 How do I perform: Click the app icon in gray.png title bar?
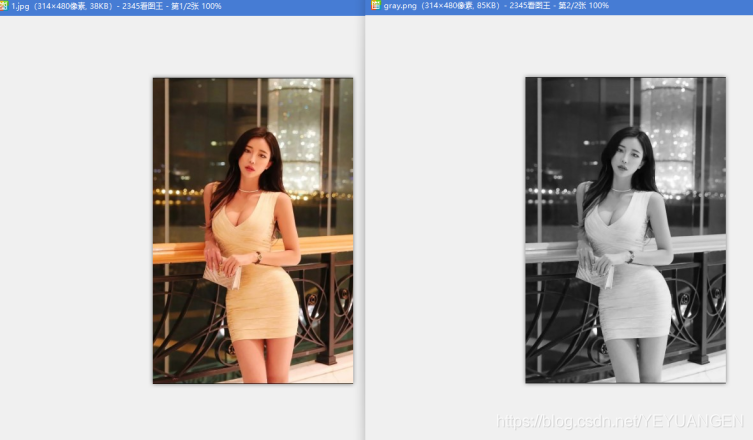point(376,6)
